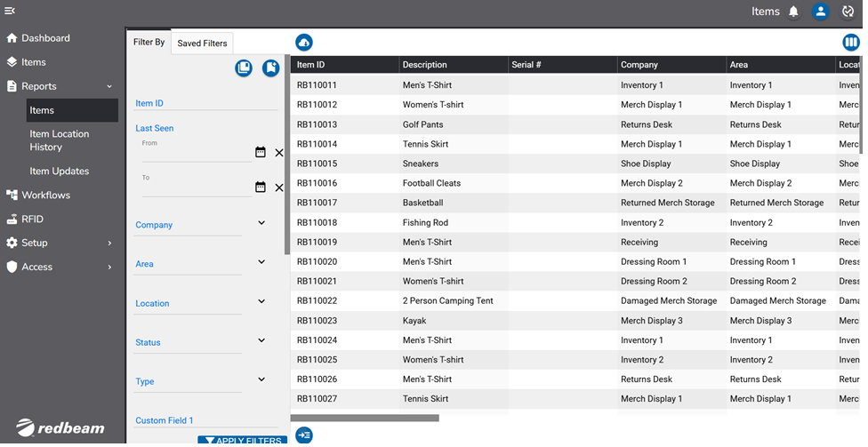Click the notifications bell icon
This screenshot has height=447, width=868.
coord(793,12)
